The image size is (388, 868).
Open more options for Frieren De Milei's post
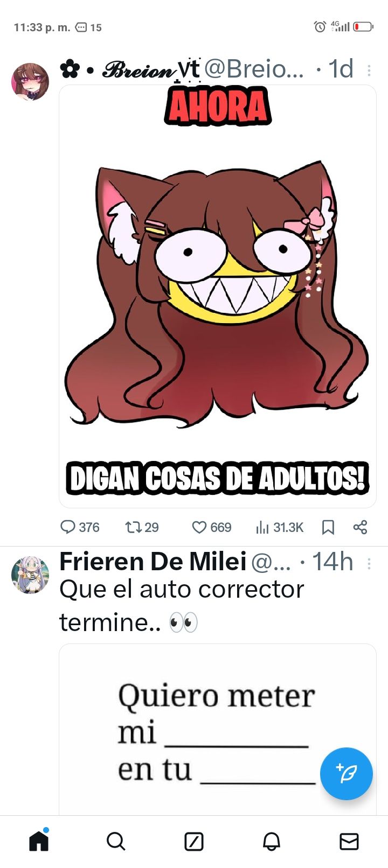(x=369, y=564)
